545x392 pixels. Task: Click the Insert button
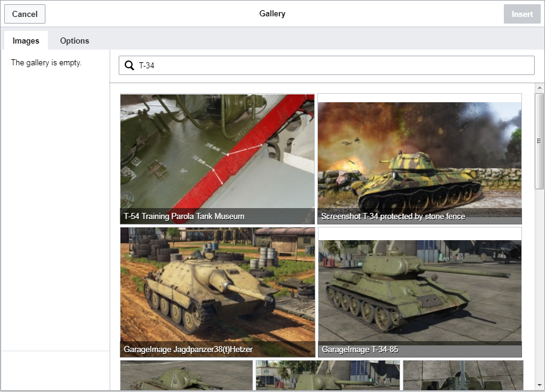click(522, 14)
